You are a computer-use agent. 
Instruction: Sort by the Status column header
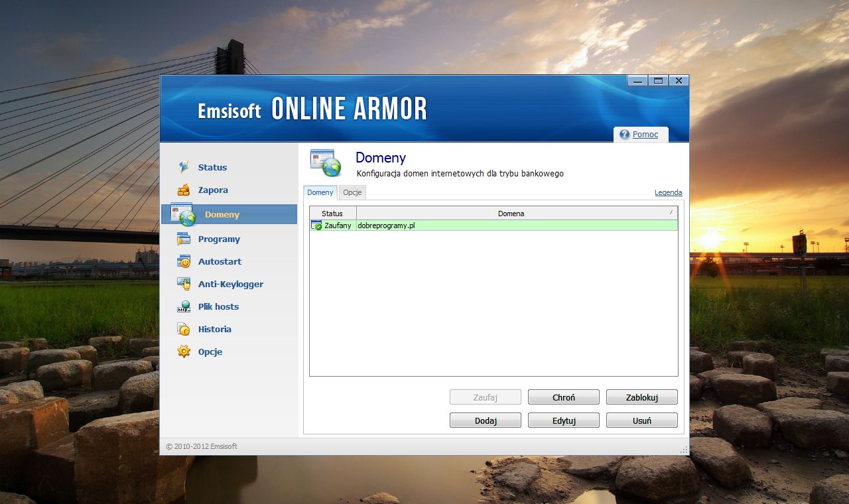pyautogui.click(x=333, y=214)
